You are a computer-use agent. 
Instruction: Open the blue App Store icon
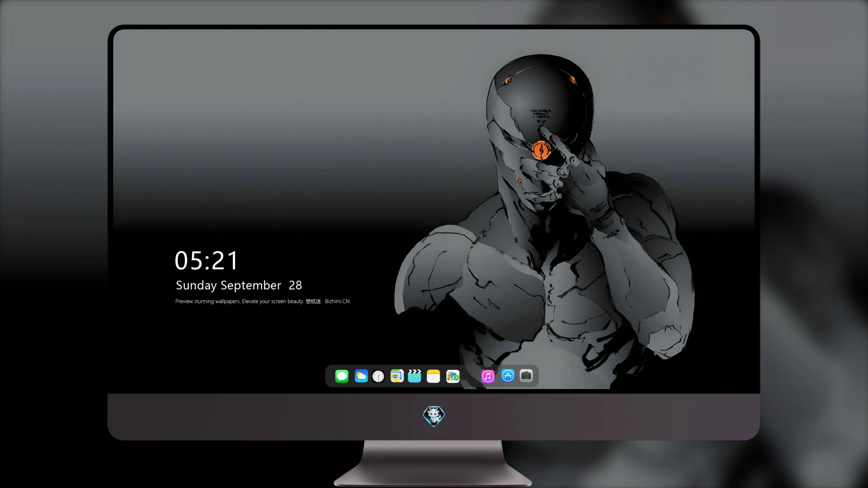pyautogui.click(x=508, y=376)
